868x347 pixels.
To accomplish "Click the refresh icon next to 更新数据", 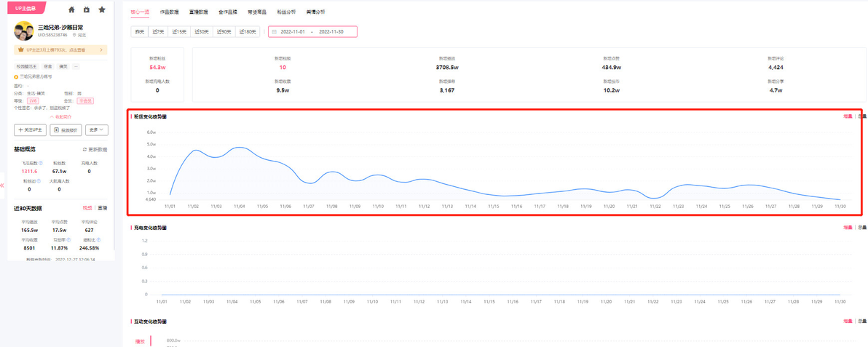I will click(x=84, y=149).
